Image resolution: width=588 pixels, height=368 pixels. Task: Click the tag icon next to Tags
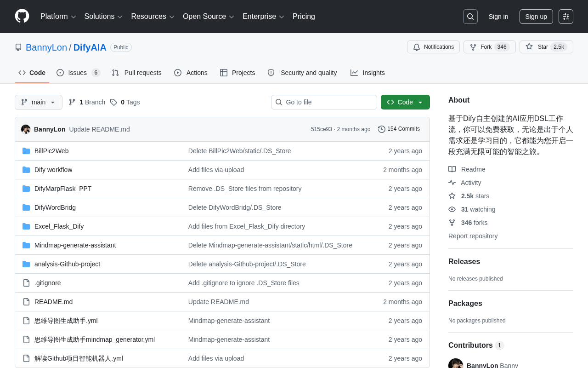click(x=113, y=102)
